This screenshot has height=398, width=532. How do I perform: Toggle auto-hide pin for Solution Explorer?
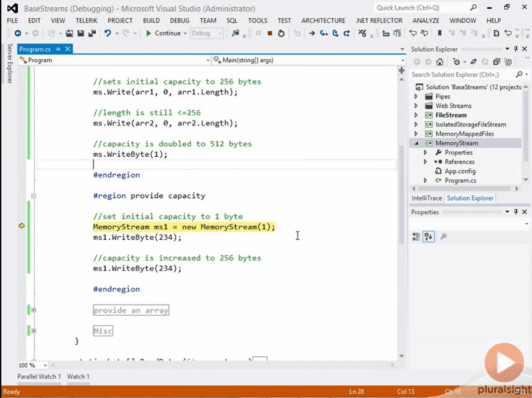tap(516, 49)
